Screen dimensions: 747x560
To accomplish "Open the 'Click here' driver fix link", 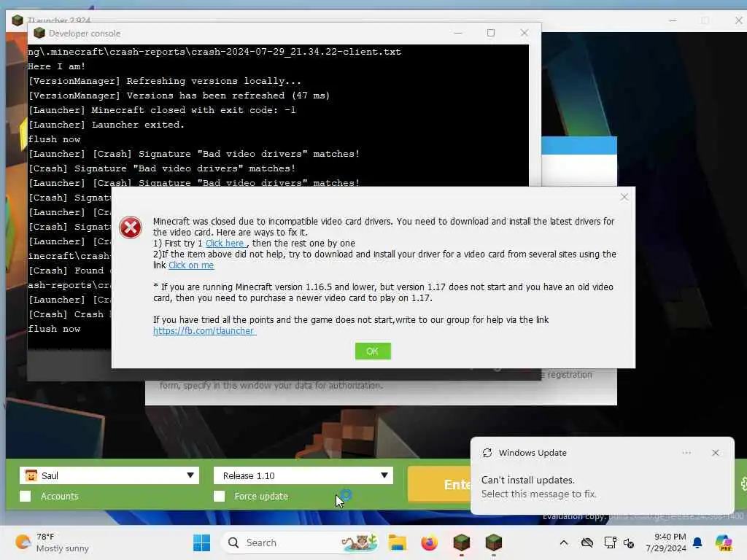I will 225,243.
